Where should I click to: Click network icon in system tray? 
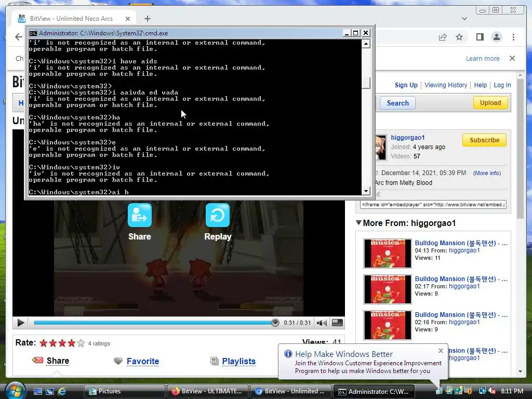coord(482,391)
